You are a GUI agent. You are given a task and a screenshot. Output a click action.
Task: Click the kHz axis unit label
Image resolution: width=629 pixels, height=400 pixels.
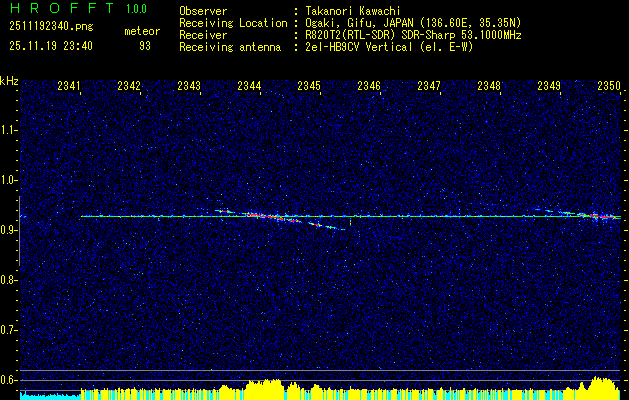9,81
